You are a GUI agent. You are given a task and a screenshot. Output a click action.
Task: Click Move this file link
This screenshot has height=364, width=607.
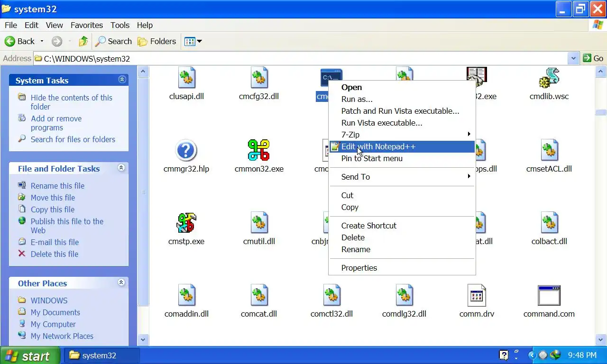pyautogui.click(x=53, y=198)
